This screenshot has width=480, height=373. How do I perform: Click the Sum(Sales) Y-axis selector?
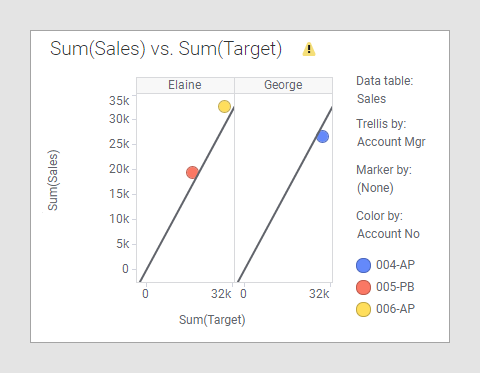[53, 180]
